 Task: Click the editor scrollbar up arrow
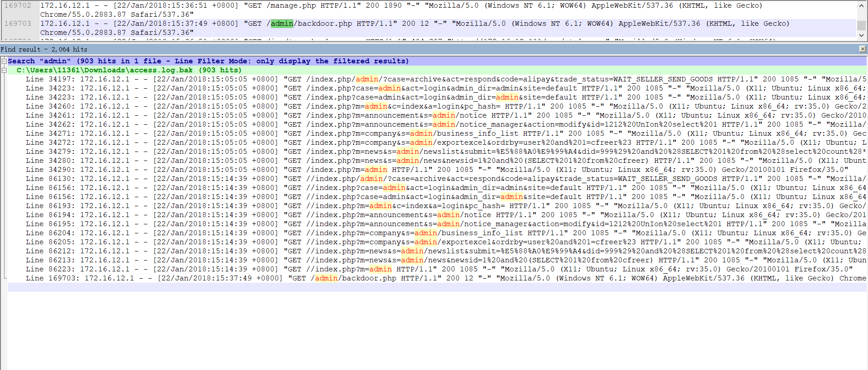pyautogui.click(x=862, y=6)
